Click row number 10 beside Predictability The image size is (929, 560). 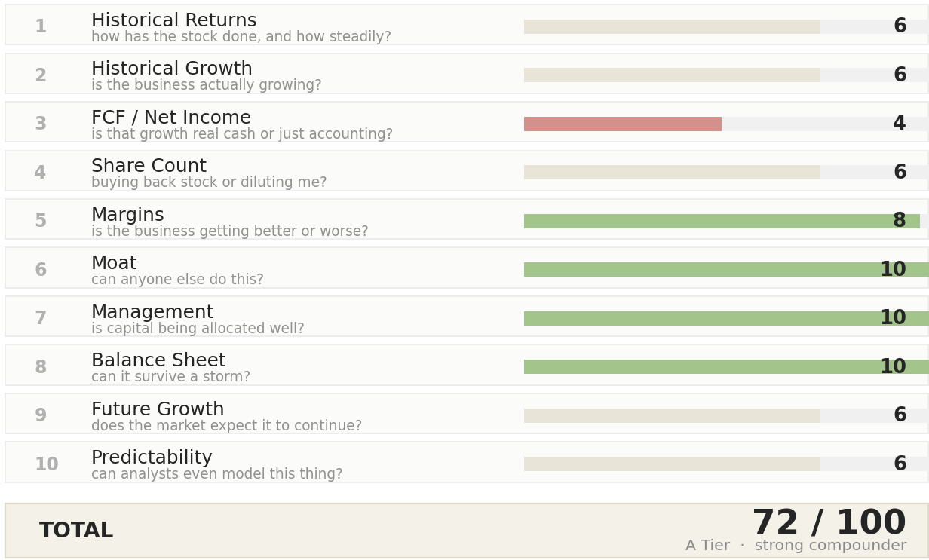pos(46,464)
